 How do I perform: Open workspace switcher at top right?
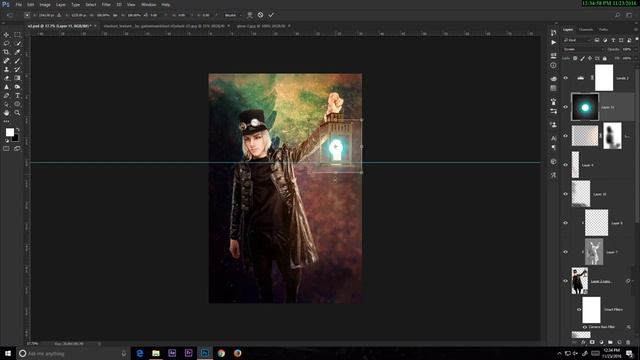(629, 15)
